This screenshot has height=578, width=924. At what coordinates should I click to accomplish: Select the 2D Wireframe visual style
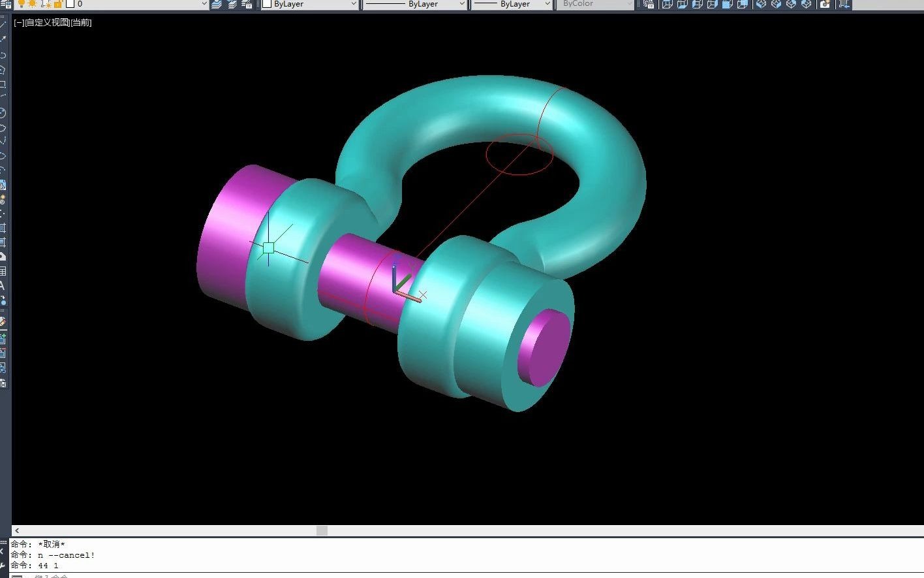pyautogui.click(x=668, y=4)
